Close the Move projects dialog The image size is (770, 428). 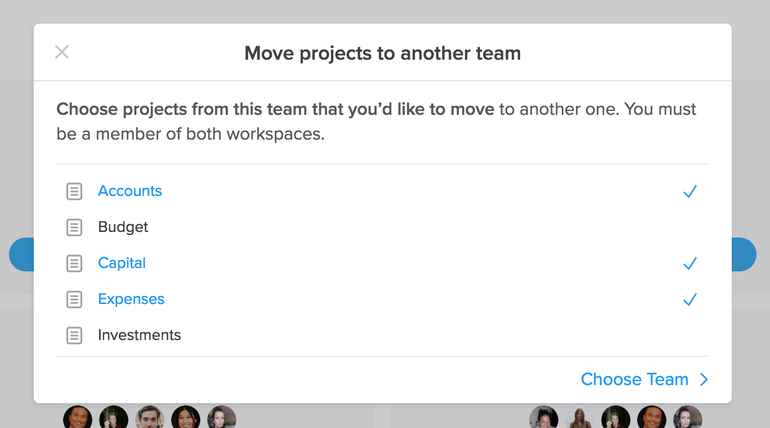pyautogui.click(x=62, y=52)
